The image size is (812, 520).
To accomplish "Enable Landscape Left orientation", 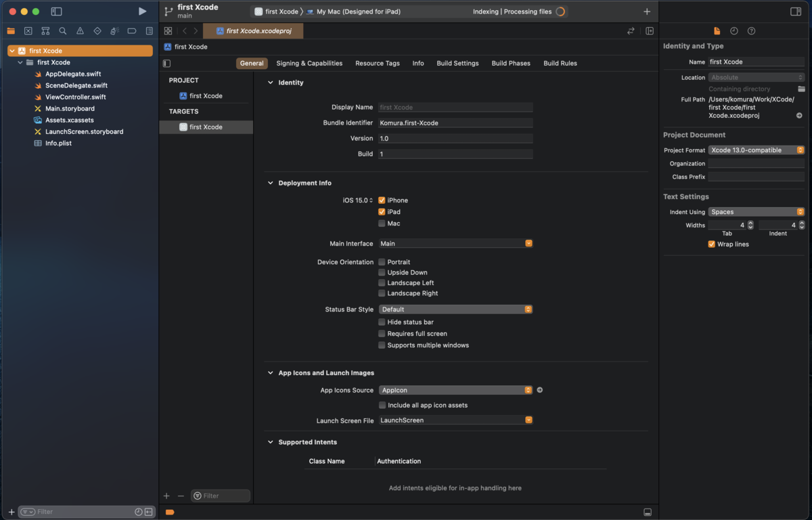I will coord(382,283).
